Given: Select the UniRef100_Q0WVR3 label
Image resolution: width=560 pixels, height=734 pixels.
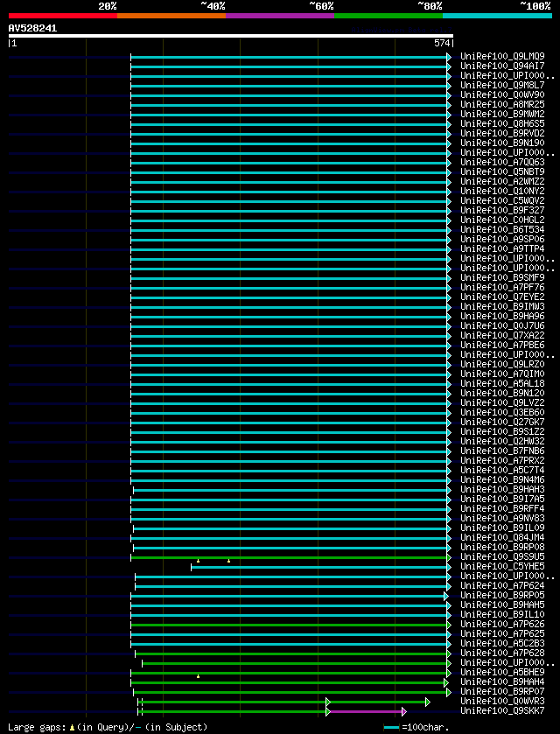Looking at the screenshot, I should coord(502,701).
